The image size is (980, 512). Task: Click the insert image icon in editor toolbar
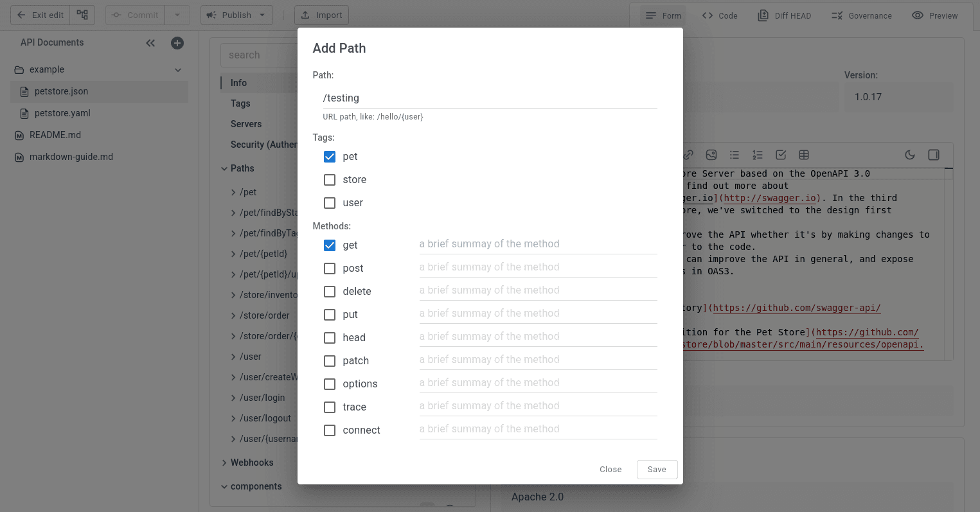click(711, 155)
